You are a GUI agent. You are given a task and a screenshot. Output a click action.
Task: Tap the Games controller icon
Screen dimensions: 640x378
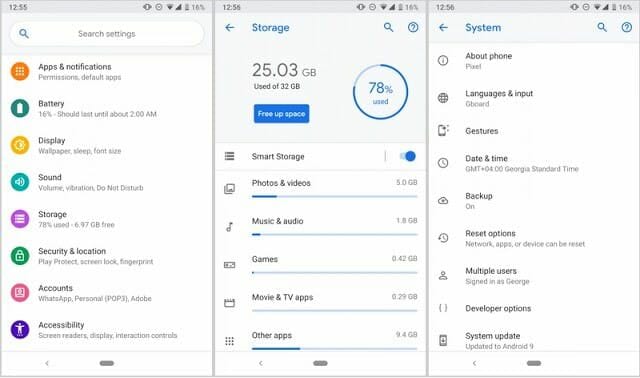(x=229, y=265)
